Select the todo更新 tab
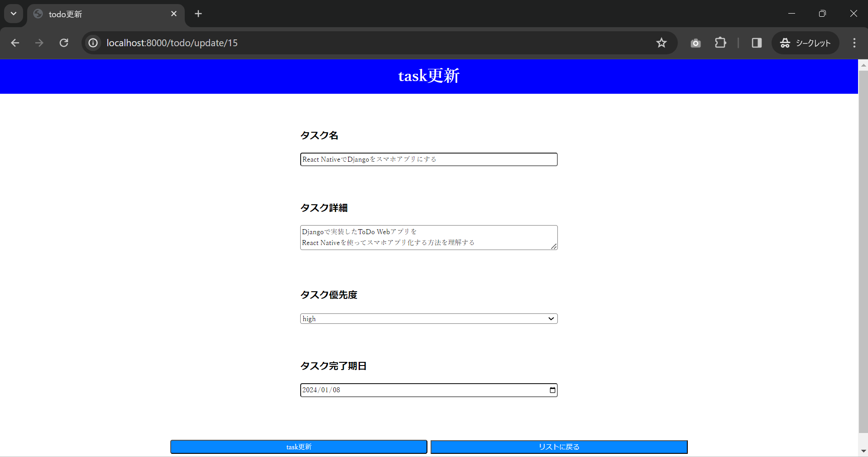This screenshot has height=457, width=868. coord(91,14)
